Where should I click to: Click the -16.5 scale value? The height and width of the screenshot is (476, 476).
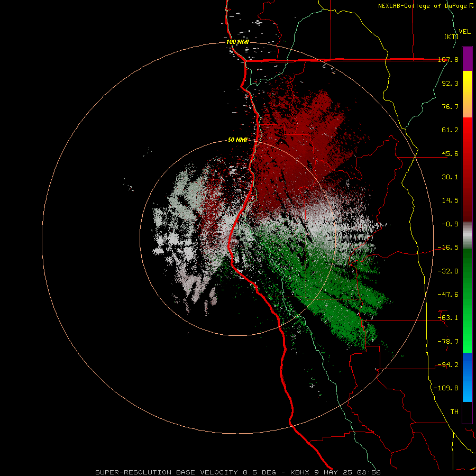(x=448, y=248)
